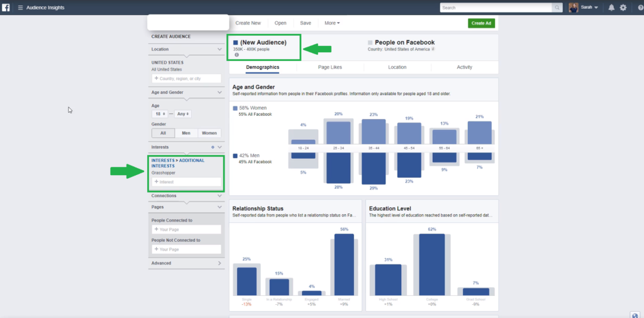Click the Grasshopper interest entry
Screen dimensions: 644x318
pos(164,173)
